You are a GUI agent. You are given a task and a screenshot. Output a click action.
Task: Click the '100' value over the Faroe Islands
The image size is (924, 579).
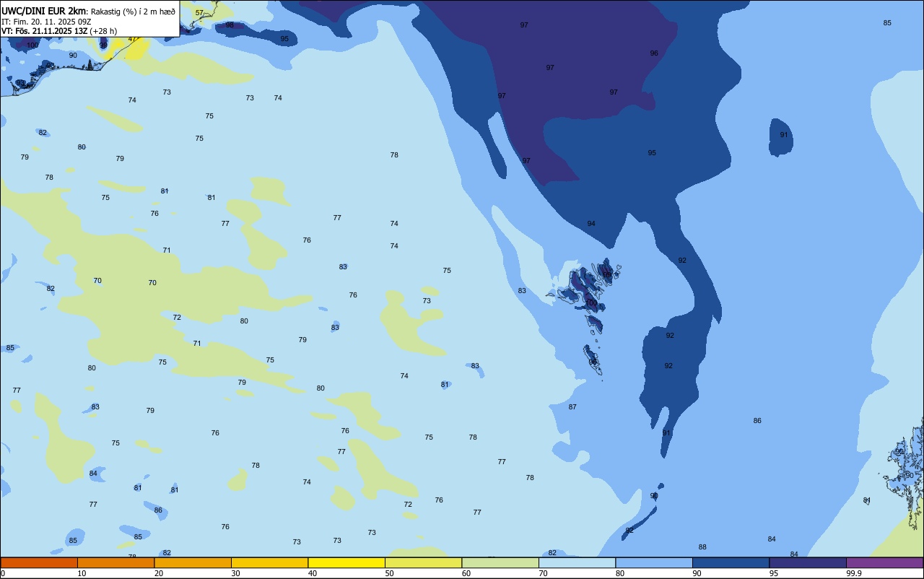(x=591, y=302)
